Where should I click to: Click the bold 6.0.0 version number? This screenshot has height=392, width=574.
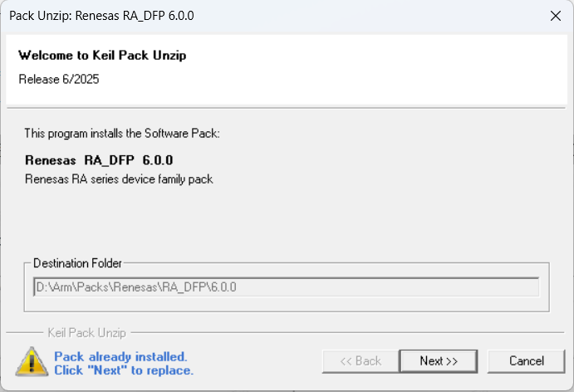coord(157,160)
